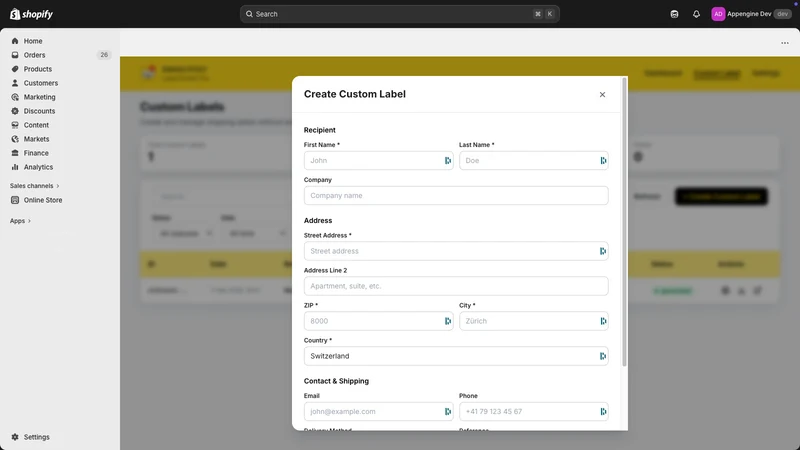Click the Address Line 2 field

(456, 286)
